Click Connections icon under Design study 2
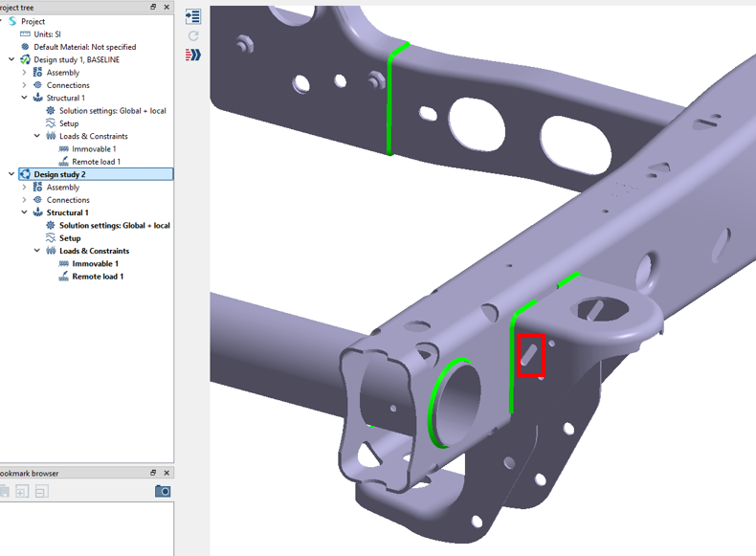The image size is (756, 556). tap(37, 200)
